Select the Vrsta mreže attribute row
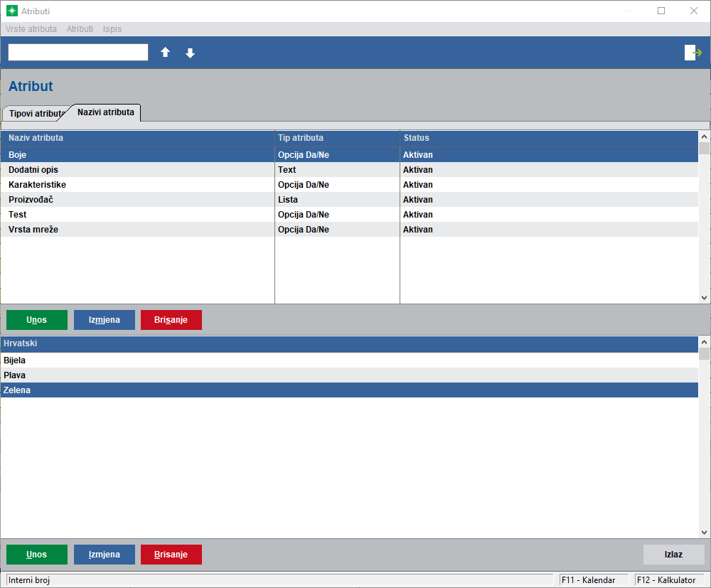 33,230
